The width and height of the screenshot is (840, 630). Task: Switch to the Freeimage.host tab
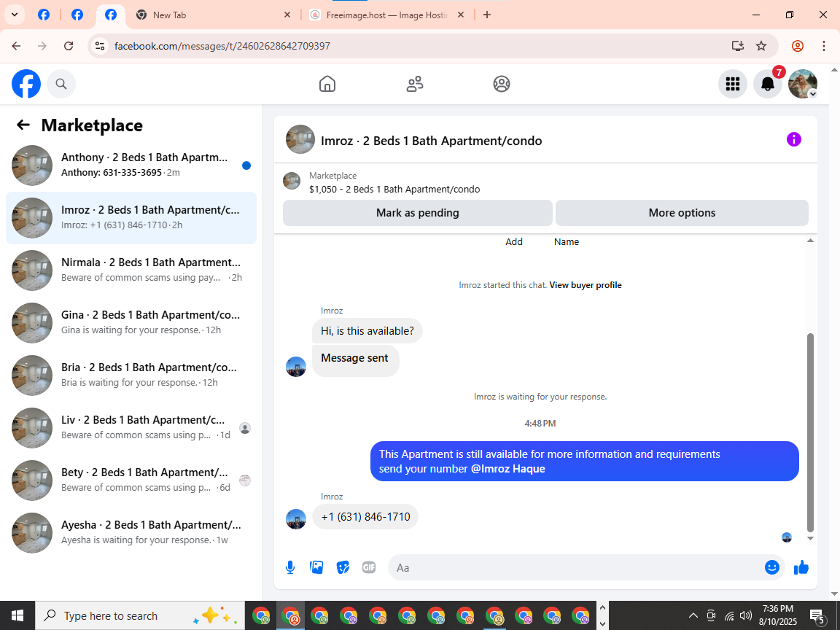point(386,15)
